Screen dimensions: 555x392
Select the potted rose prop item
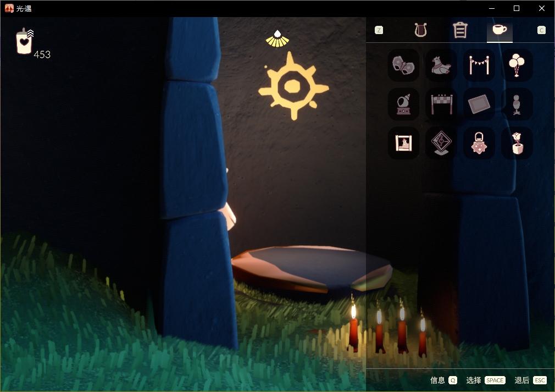pos(517,143)
